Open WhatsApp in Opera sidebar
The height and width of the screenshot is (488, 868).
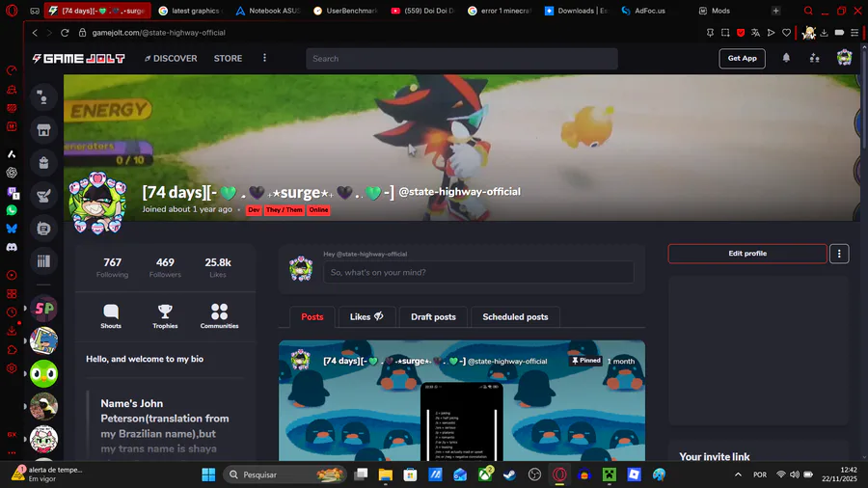(12, 210)
